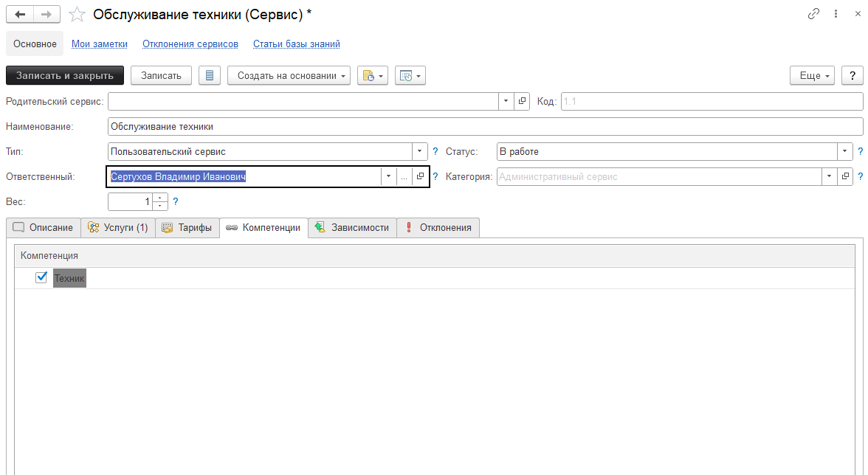Open the Родительский сервис field's open-form icon
The height and width of the screenshot is (475, 868).
(522, 101)
